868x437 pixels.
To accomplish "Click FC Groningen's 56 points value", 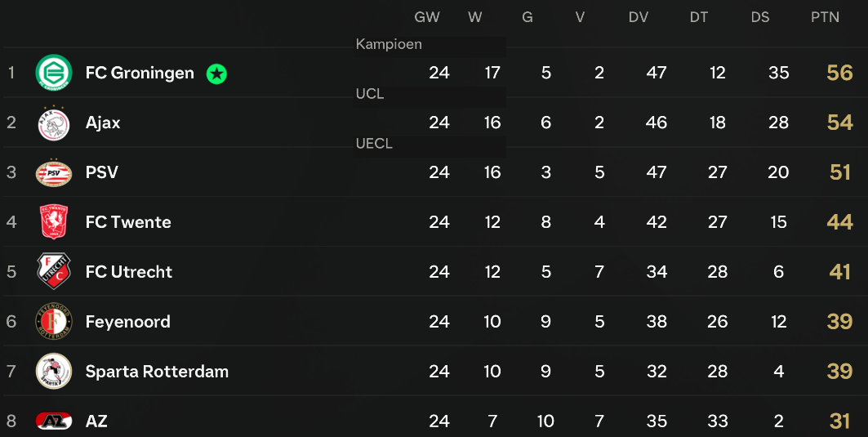I will (x=839, y=73).
